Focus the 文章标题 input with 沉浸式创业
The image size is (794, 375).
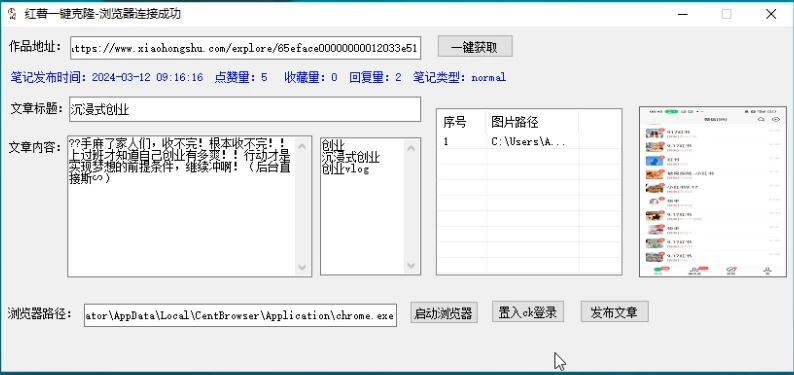(x=245, y=109)
